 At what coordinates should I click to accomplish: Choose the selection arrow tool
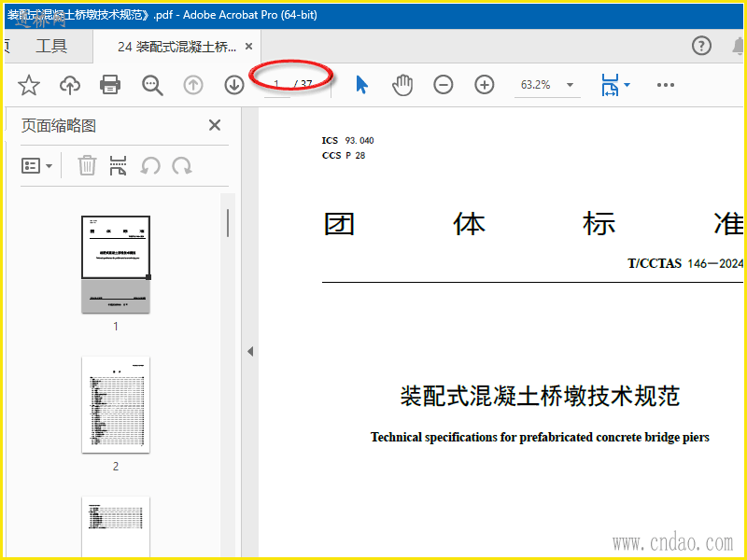pyautogui.click(x=362, y=85)
